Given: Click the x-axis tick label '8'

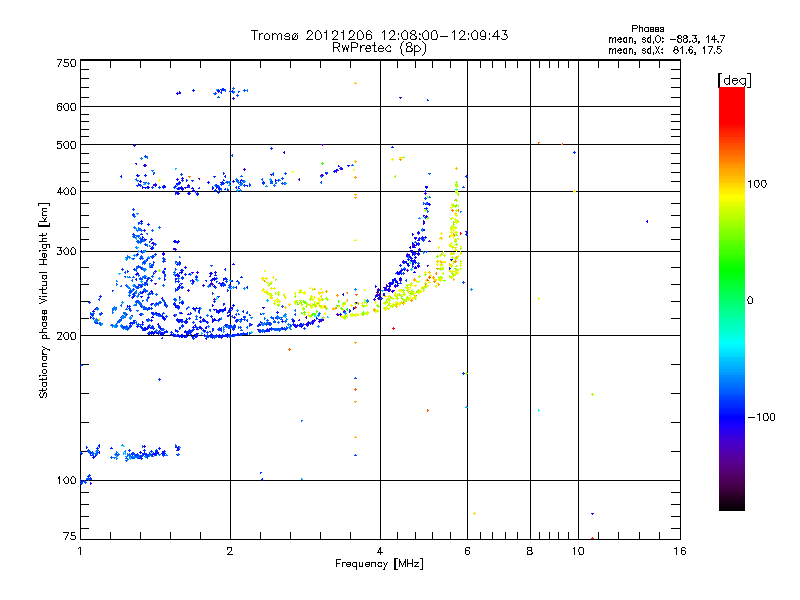Looking at the screenshot, I should click(x=530, y=551).
